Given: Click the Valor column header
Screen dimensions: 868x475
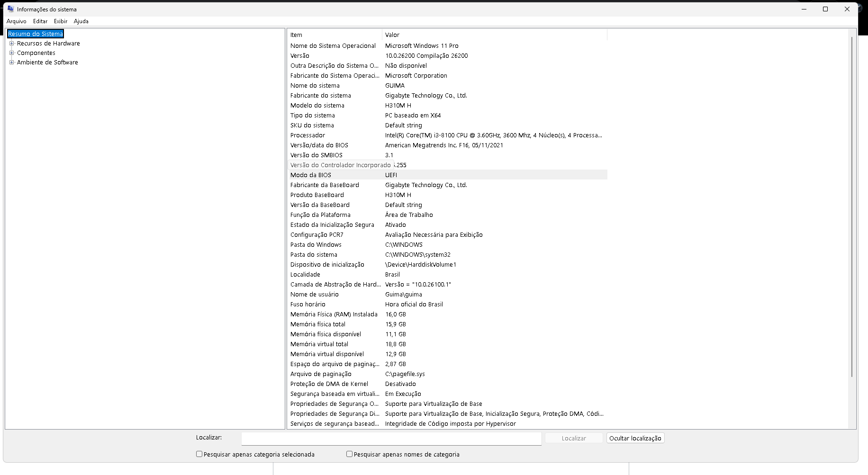Looking at the screenshot, I should click(495, 35).
